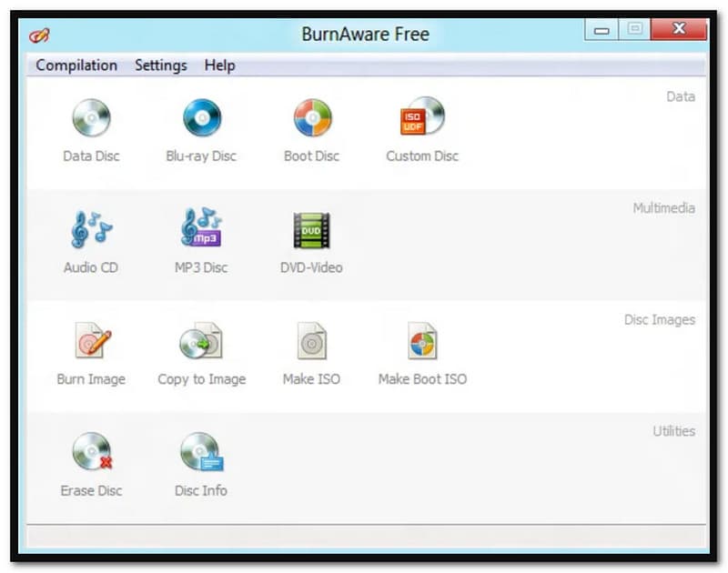Viewport: 728px width, 573px height.
Task: Open the Help menu
Action: coord(219,65)
